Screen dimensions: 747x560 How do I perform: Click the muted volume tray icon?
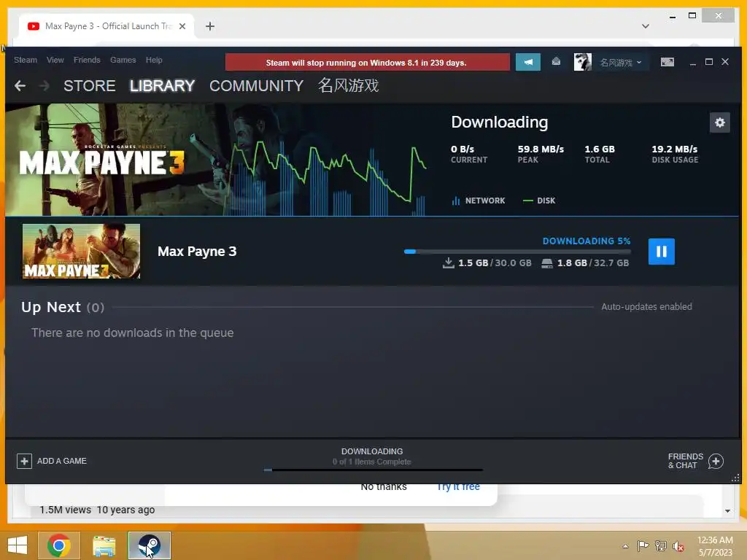pyautogui.click(x=678, y=546)
